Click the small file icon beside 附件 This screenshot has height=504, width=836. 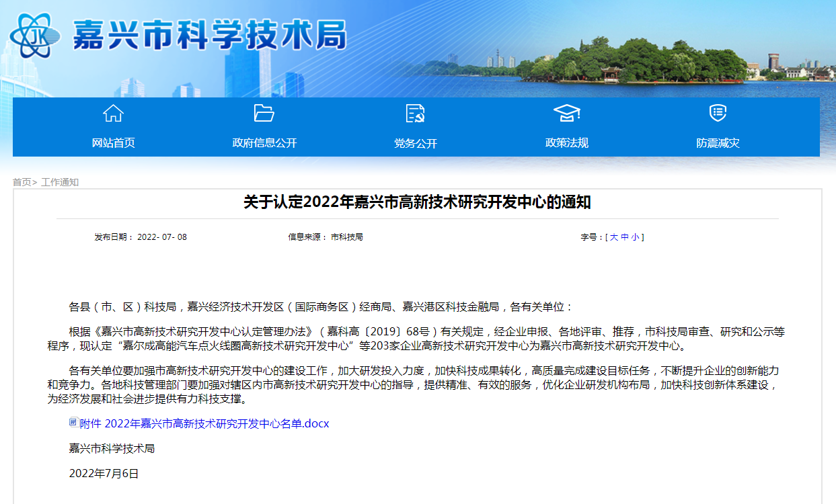point(73,423)
